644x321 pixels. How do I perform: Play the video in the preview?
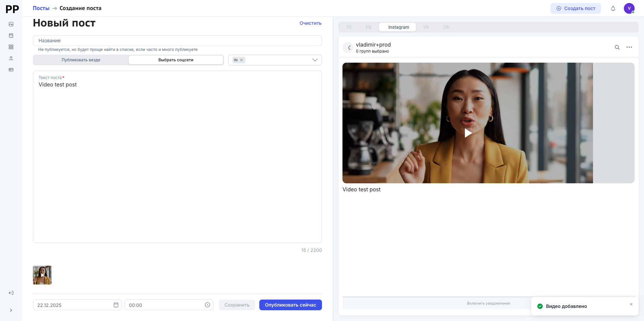point(468,133)
